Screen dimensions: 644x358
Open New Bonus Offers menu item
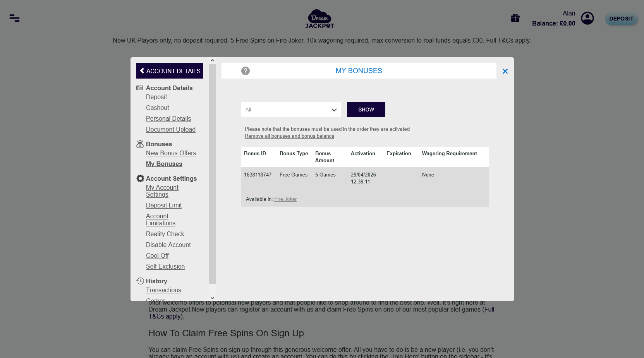click(171, 153)
